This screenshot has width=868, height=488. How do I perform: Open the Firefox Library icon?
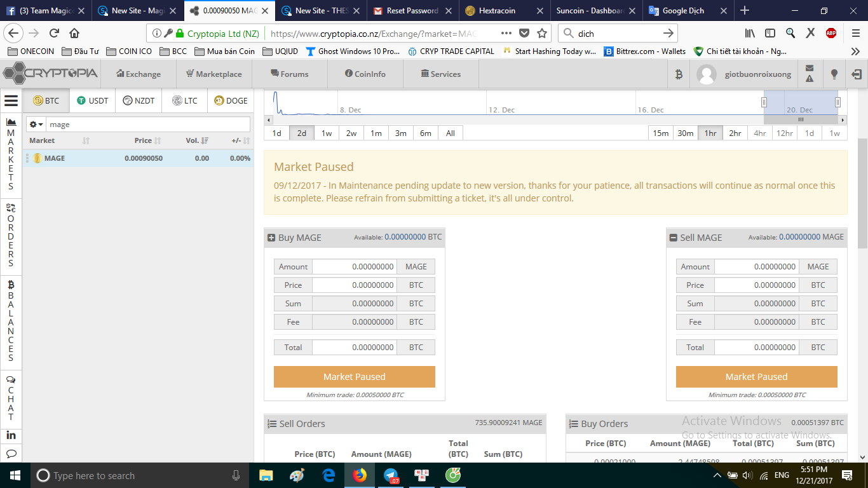(x=750, y=33)
